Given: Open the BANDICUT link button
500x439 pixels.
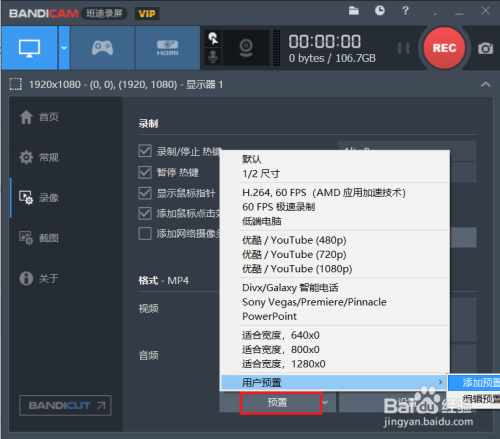Looking at the screenshot, I should pyautogui.click(x=65, y=405).
